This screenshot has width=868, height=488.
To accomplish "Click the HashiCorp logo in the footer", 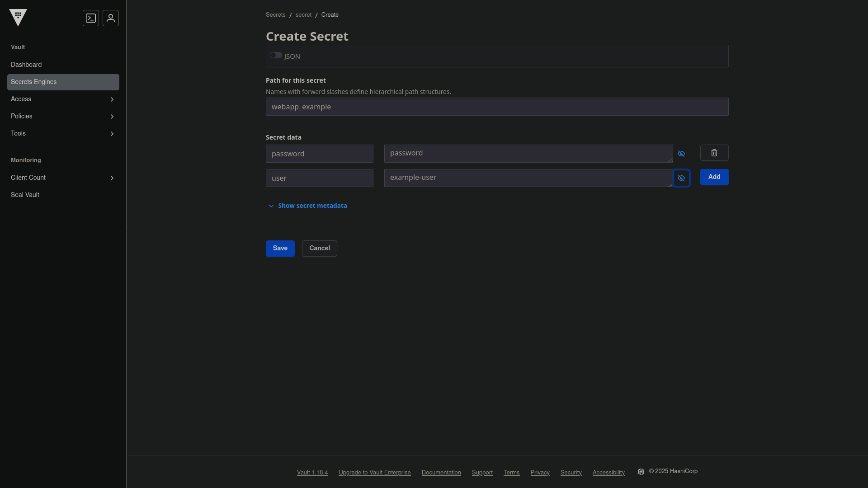I will 641,472.
